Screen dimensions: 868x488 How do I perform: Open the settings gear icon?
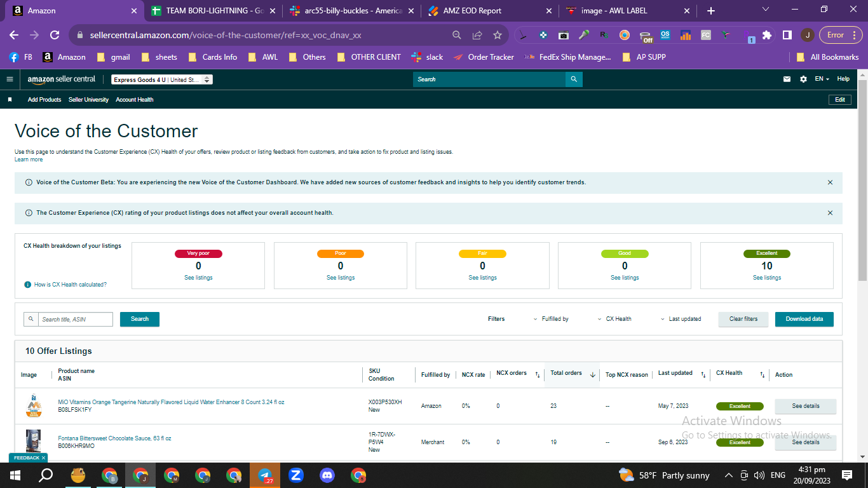[803, 79]
